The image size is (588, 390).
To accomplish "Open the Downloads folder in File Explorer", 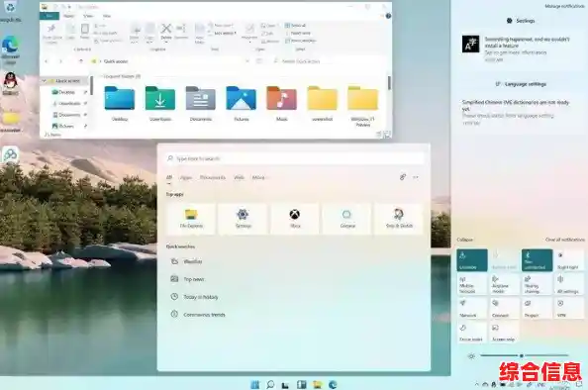I will 160,103.
